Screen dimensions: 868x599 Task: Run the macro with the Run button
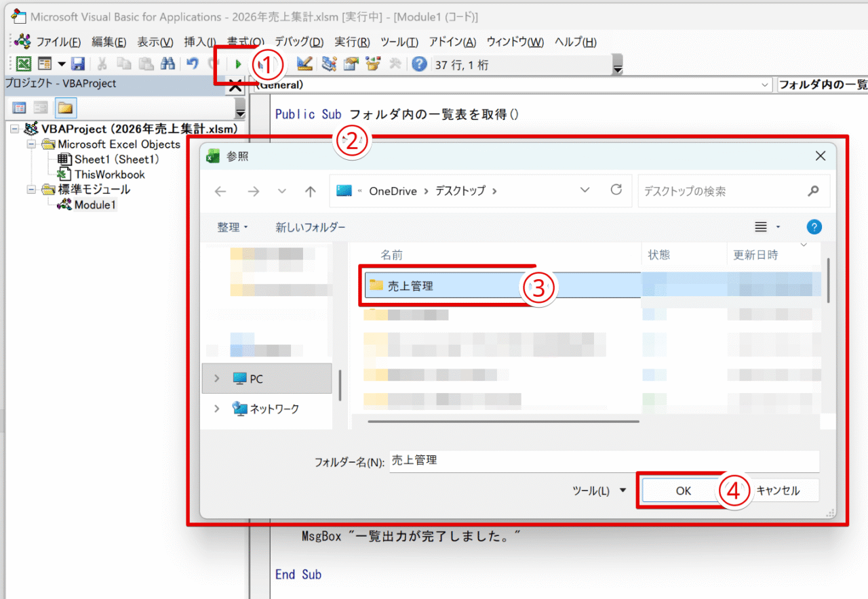pos(238,64)
